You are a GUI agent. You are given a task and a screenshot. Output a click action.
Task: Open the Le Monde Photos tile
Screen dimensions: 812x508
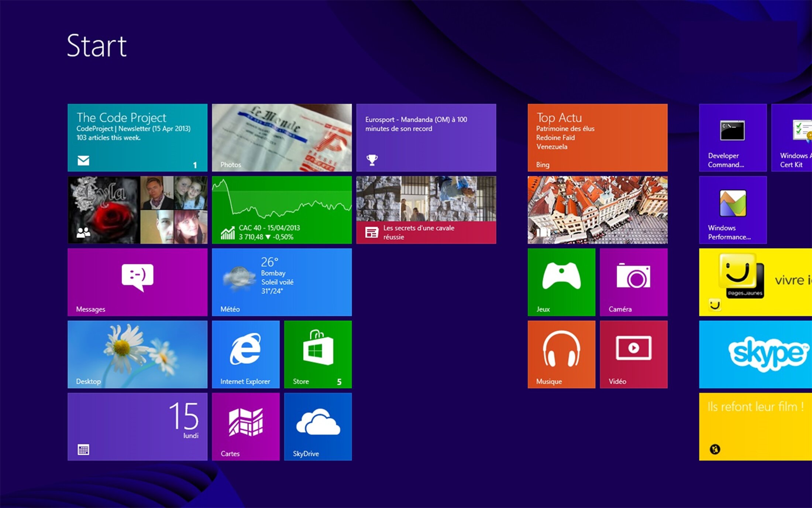282,137
